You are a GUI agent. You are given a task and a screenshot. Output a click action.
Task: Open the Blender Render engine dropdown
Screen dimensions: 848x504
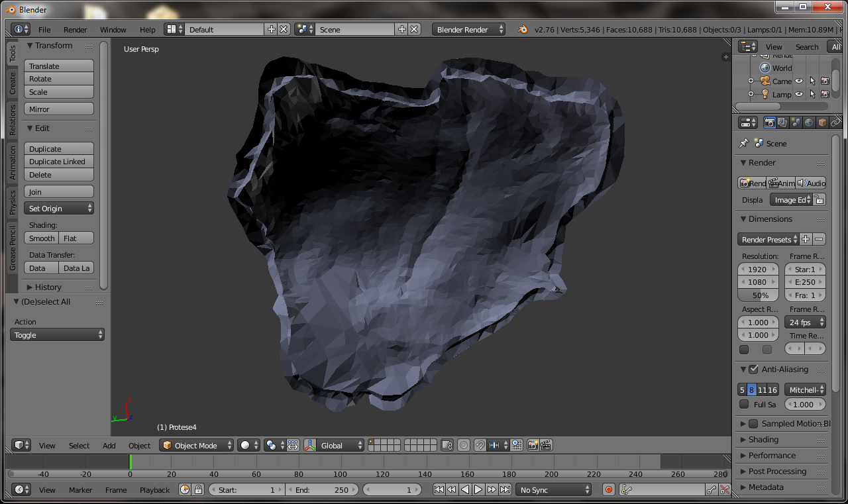pos(468,29)
